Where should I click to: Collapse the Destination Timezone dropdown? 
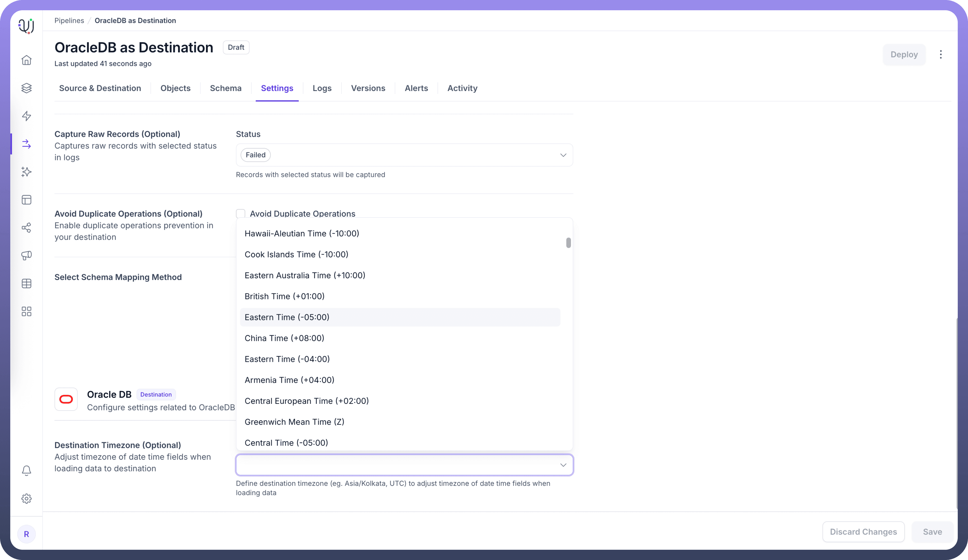(563, 465)
